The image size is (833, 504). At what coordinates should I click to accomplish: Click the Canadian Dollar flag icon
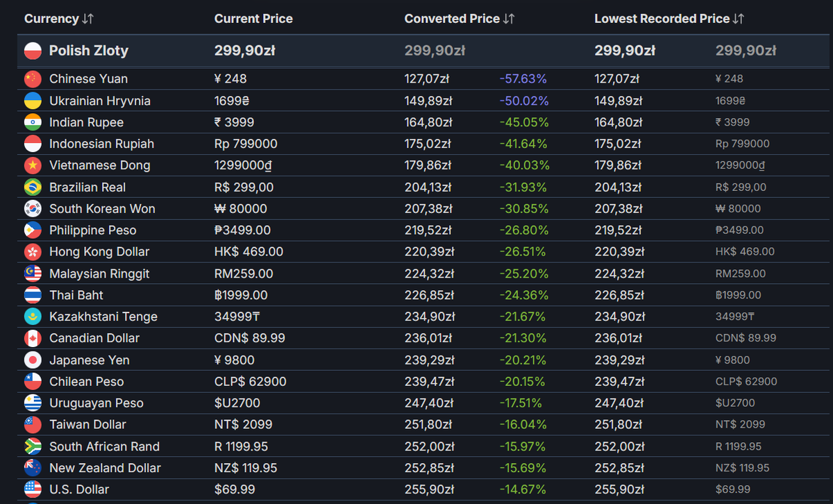pyautogui.click(x=33, y=339)
